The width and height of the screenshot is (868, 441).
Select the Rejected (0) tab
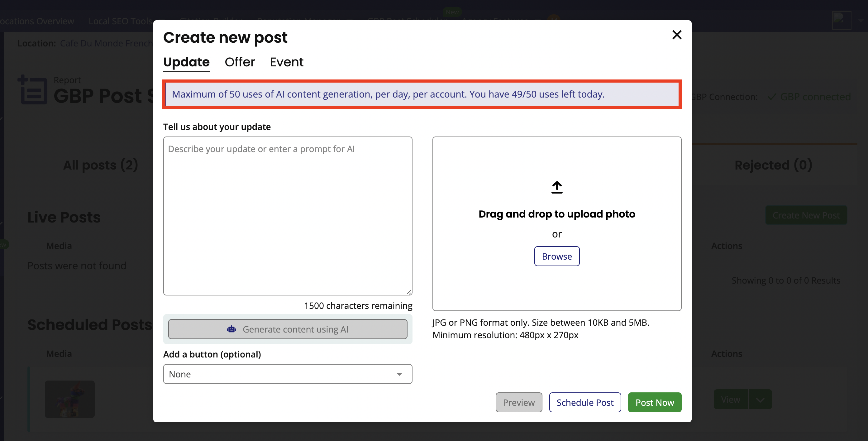(773, 165)
